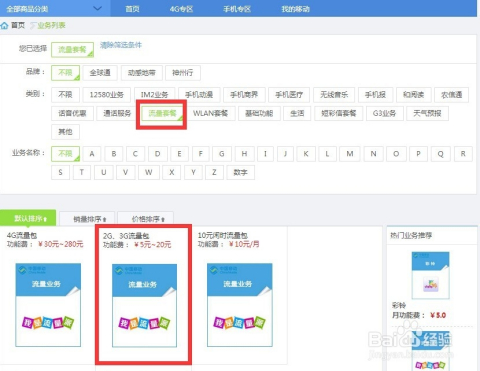
Task: Select the category 和阅读
Action: [x=414, y=95]
